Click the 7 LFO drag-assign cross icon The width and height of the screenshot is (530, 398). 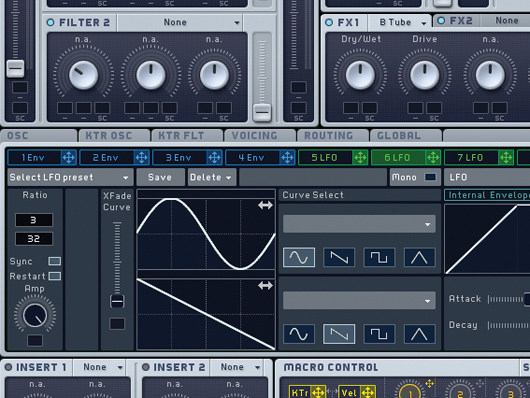506,158
